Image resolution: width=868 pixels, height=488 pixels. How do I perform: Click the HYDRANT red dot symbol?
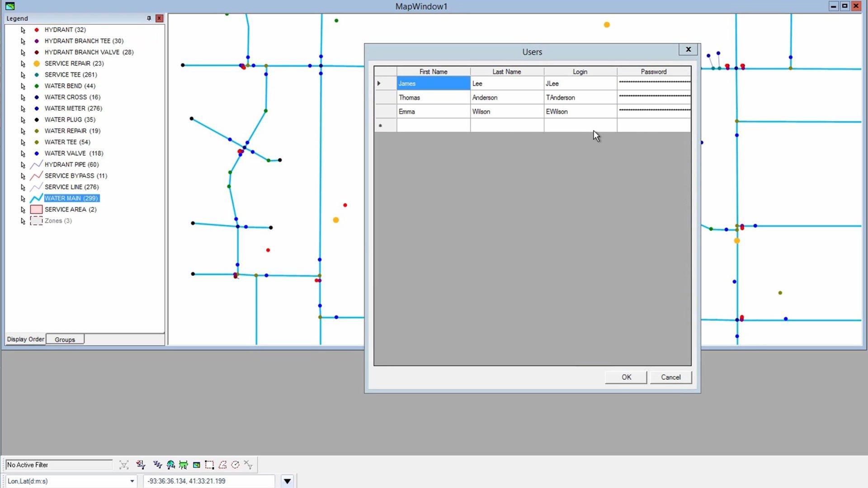(x=37, y=30)
